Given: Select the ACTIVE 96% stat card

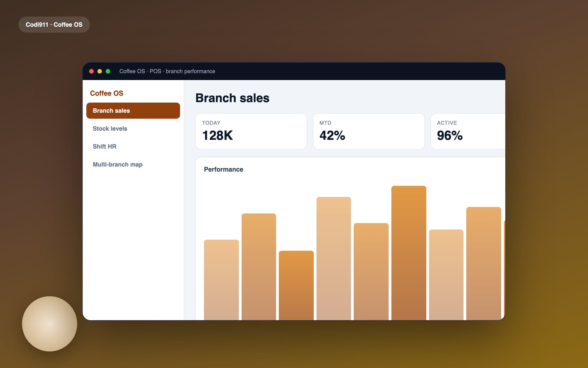Looking at the screenshot, I should tap(468, 131).
